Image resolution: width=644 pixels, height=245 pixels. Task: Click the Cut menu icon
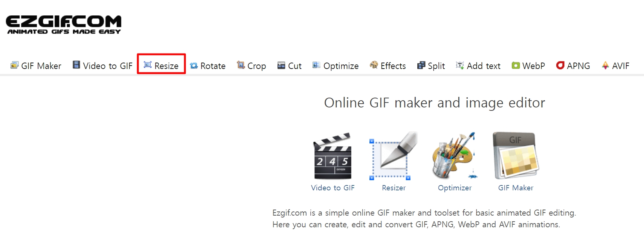click(x=281, y=66)
